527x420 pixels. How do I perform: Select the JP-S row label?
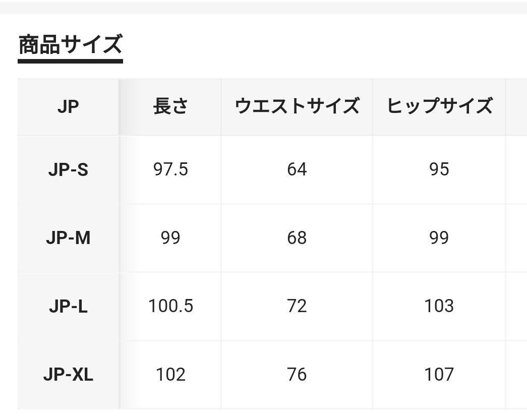68,170
